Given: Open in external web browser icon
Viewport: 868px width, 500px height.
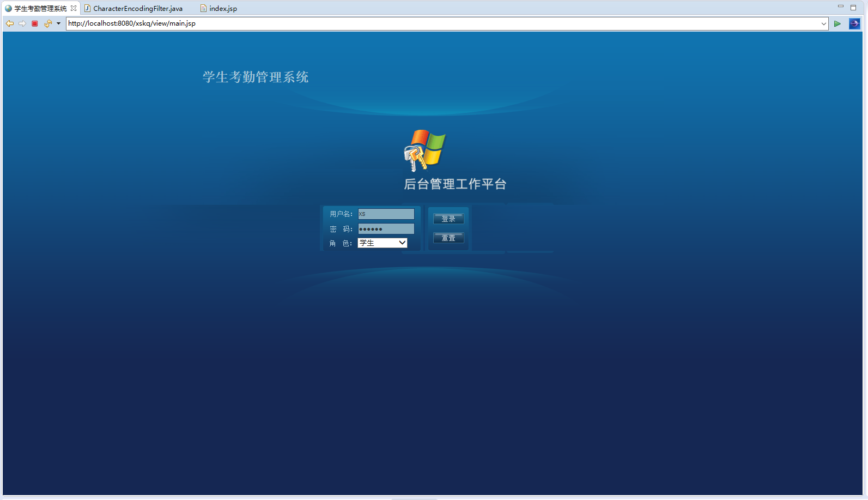Looking at the screenshot, I should 854,23.
